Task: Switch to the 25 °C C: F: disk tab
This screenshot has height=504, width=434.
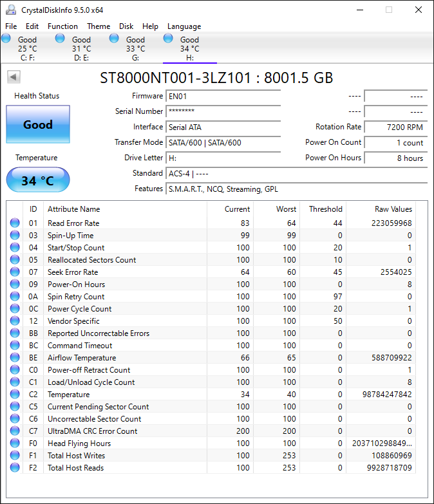Action: pyautogui.click(x=27, y=48)
